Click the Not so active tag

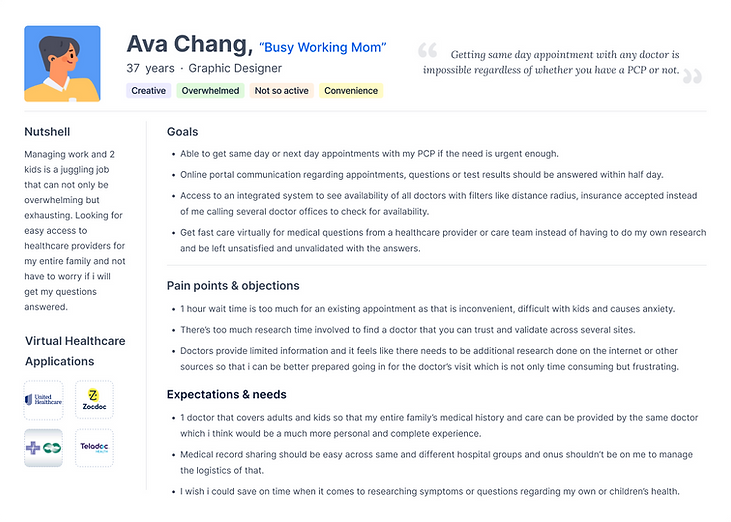point(282,90)
